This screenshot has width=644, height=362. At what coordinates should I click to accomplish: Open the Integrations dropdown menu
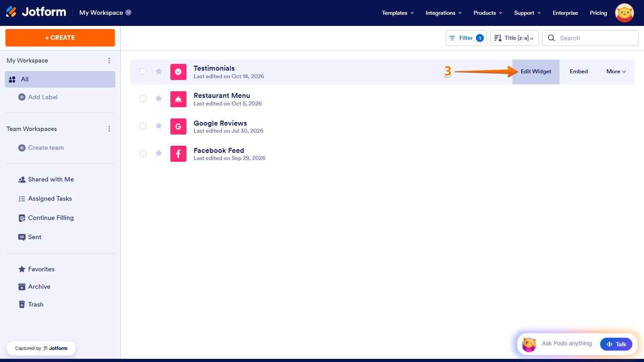444,13
